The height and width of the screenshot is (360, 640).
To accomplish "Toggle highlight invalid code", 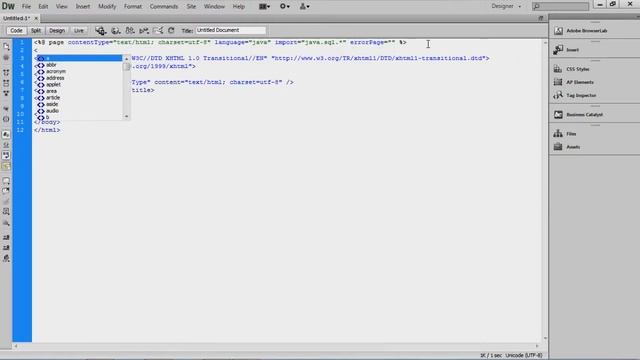I will pyautogui.click(x=6, y=145).
